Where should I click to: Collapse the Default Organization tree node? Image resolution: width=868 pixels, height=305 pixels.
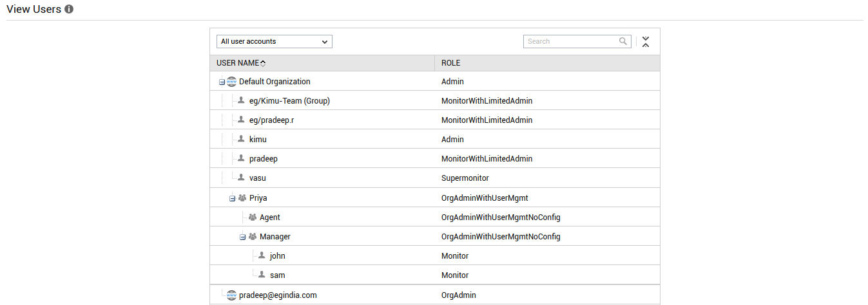pos(222,82)
